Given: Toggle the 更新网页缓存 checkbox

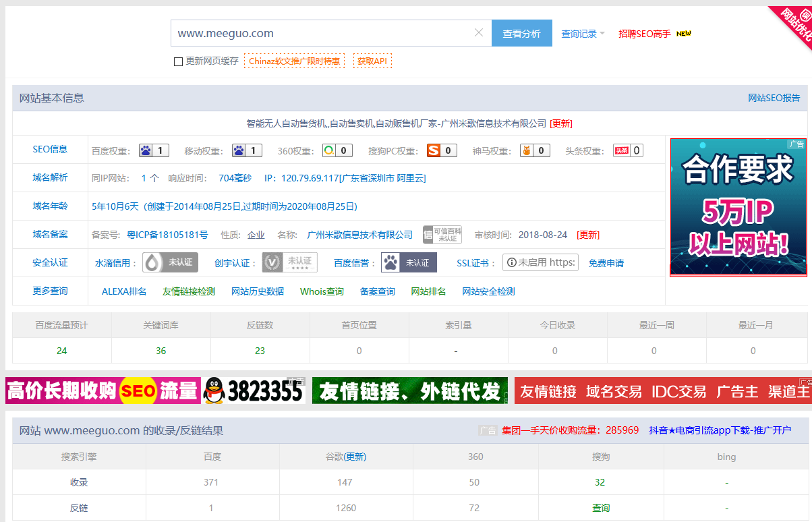Looking at the screenshot, I should 178,61.
